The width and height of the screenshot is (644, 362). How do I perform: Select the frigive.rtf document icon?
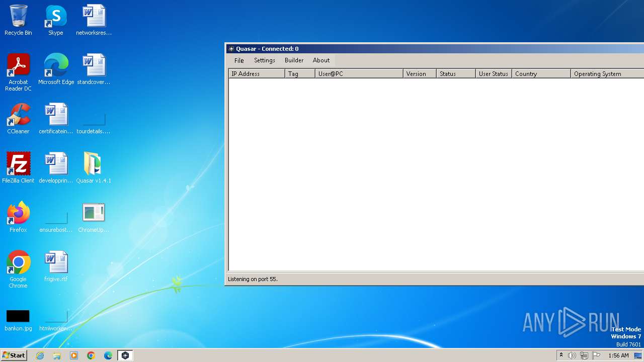(x=56, y=266)
